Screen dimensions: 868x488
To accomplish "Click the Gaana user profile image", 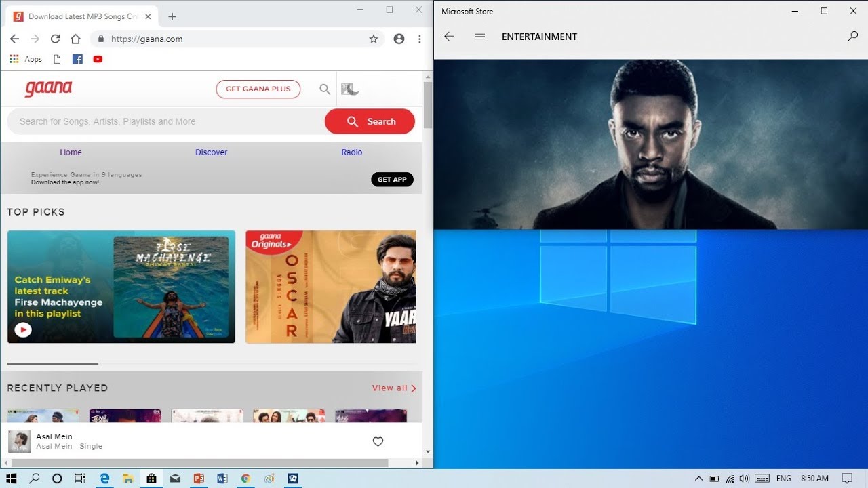I will click(350, 89).
